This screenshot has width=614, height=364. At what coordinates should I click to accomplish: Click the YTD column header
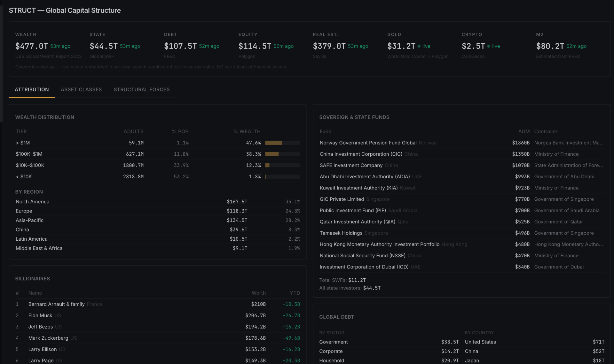pos(295,293)
